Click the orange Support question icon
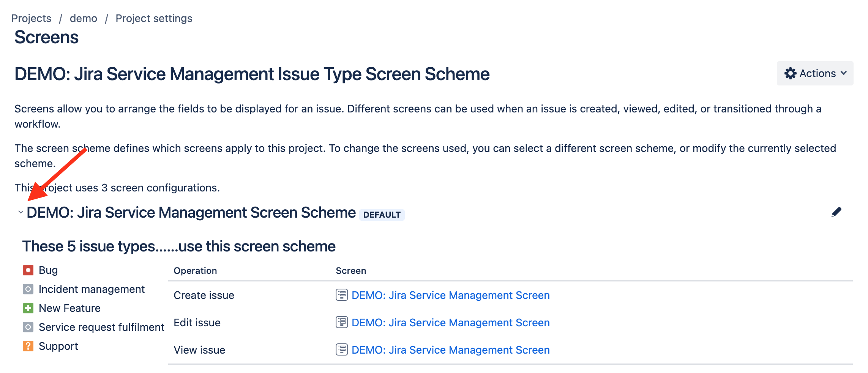Image resolution: width=868 pixels, height=373 pixels. coord(28,346)
